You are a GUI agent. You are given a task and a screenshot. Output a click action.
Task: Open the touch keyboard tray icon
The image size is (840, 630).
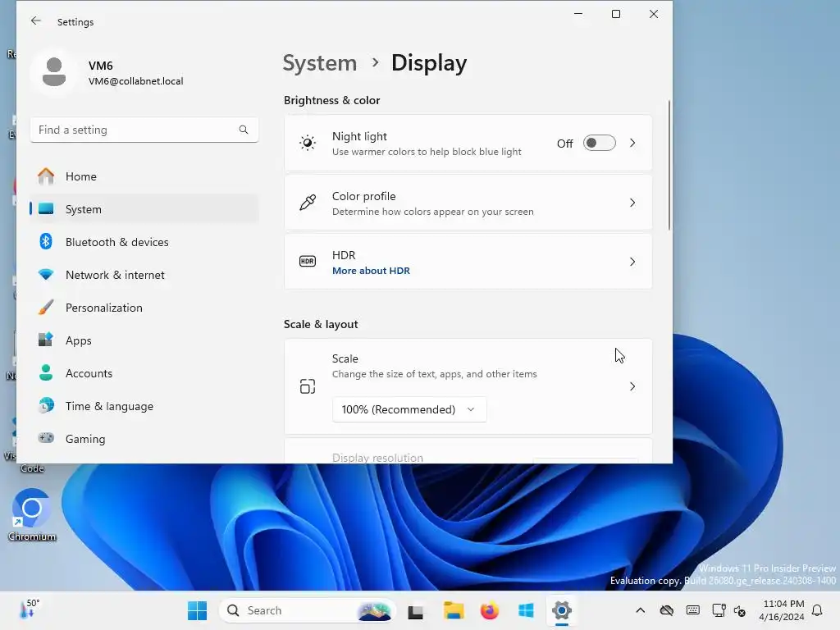692,610
